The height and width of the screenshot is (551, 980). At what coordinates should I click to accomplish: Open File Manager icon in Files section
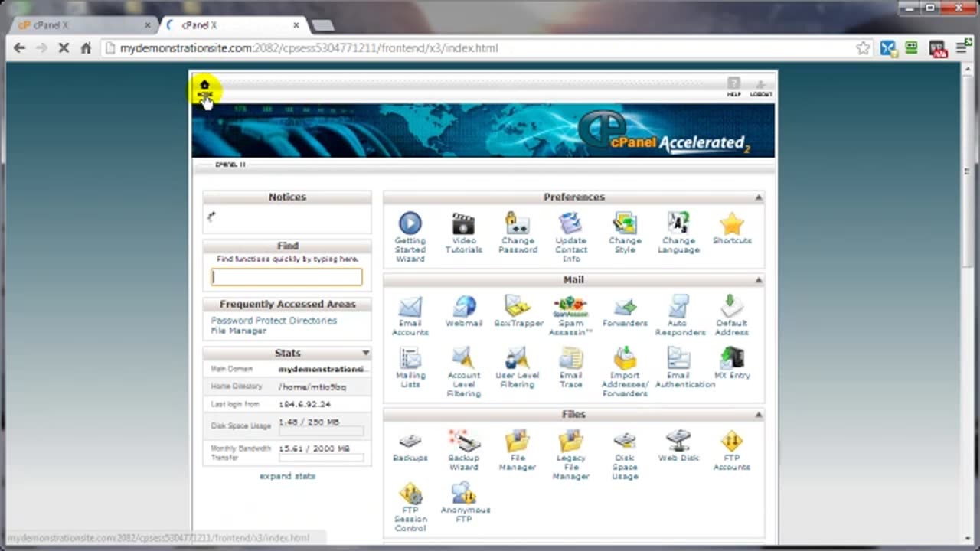(518, 450)
